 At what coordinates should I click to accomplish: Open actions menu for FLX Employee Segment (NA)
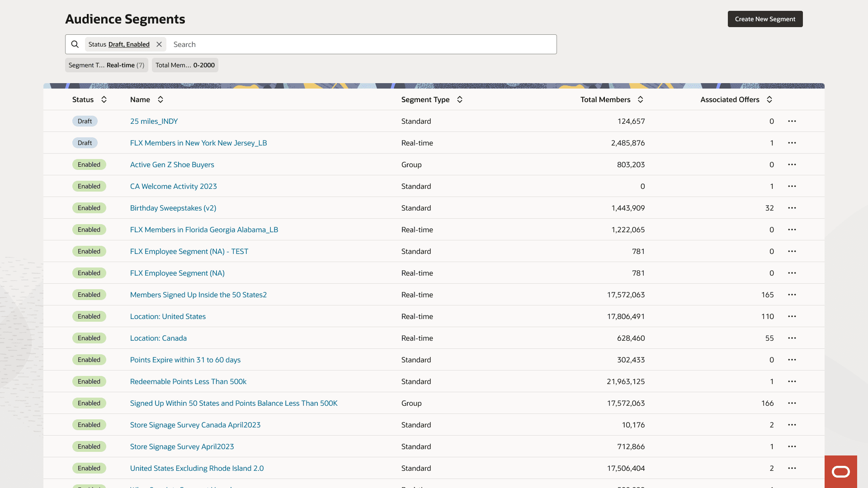click(x=792, y=273)
